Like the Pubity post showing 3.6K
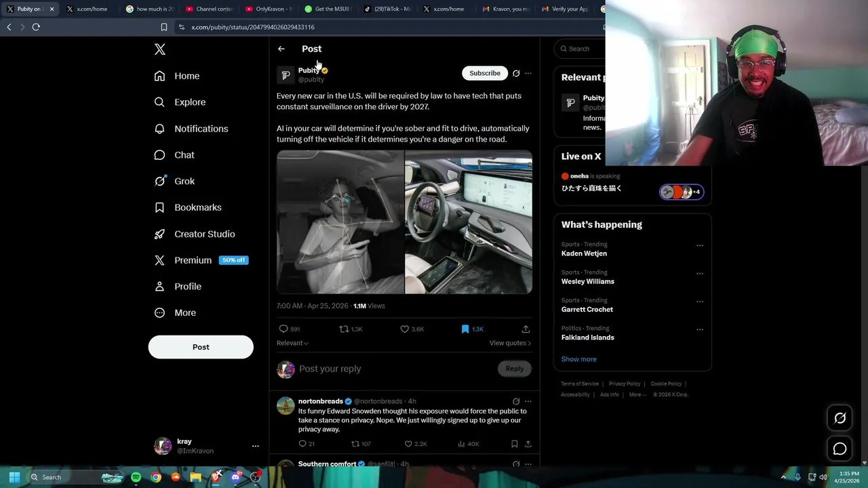This screenshot has height=488, width=868. pos(412,329)
